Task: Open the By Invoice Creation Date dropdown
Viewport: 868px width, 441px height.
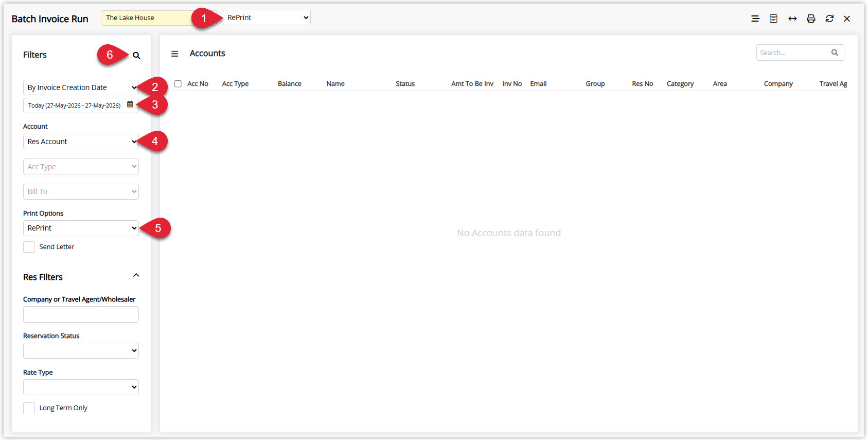Action: pyautogui.click(x=81, y=87)
